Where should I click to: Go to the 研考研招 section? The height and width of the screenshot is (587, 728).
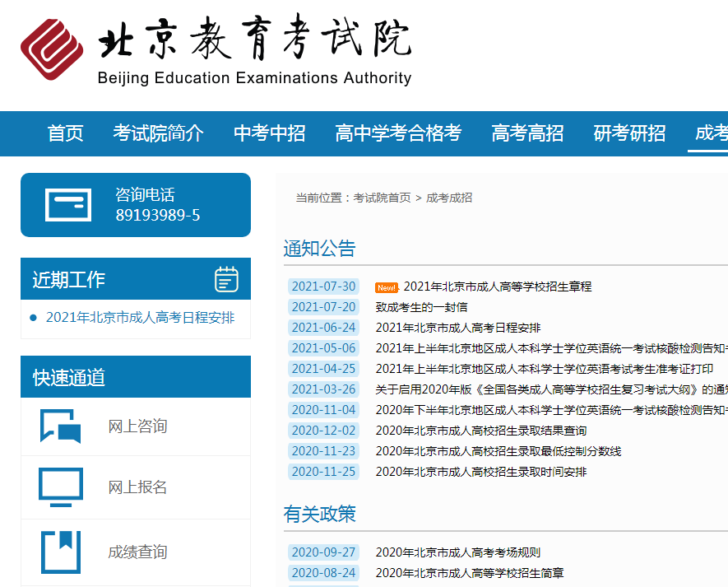click(x=629, y=133)
